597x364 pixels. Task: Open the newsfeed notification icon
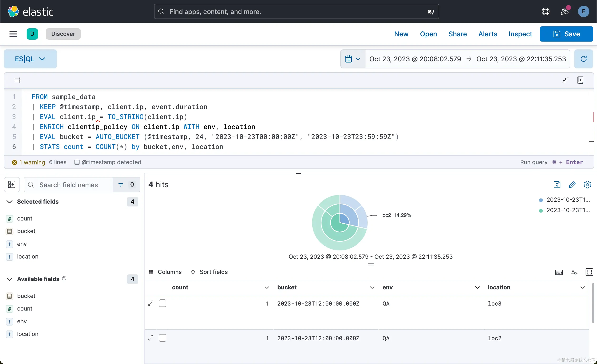click(x=564, y=11)
